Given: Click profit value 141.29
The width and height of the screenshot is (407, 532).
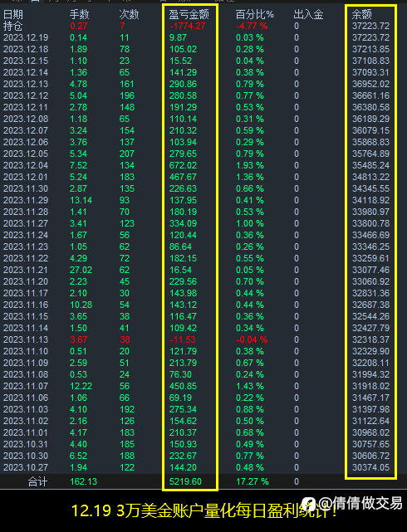Looking at the screenshot, I should [183, 72].
